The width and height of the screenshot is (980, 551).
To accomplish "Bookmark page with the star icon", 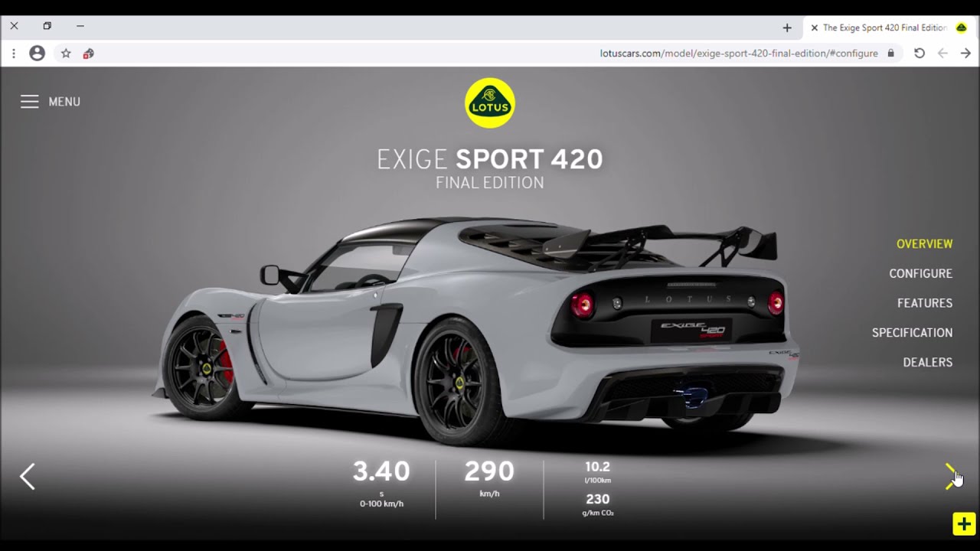I will click(66, 54).
